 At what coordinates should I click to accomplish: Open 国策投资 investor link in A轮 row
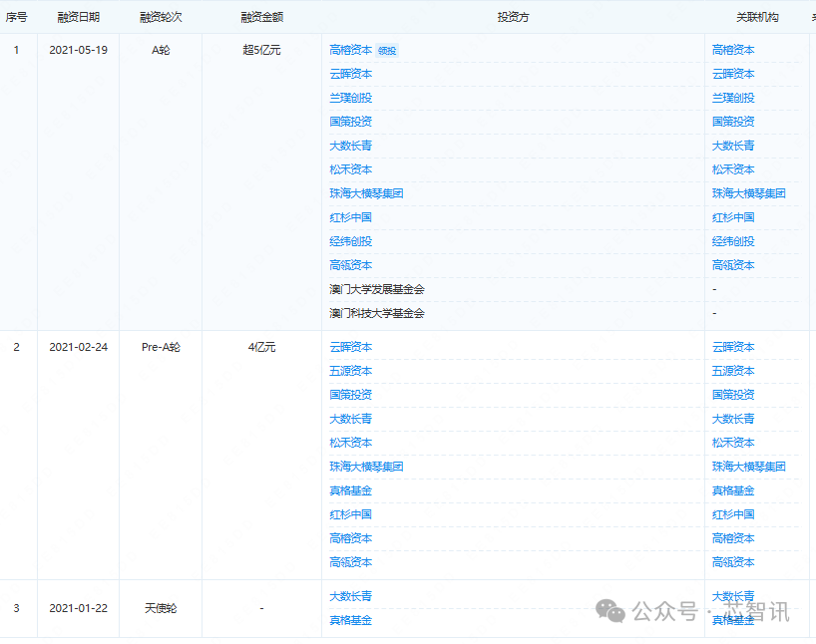(351, 122)
